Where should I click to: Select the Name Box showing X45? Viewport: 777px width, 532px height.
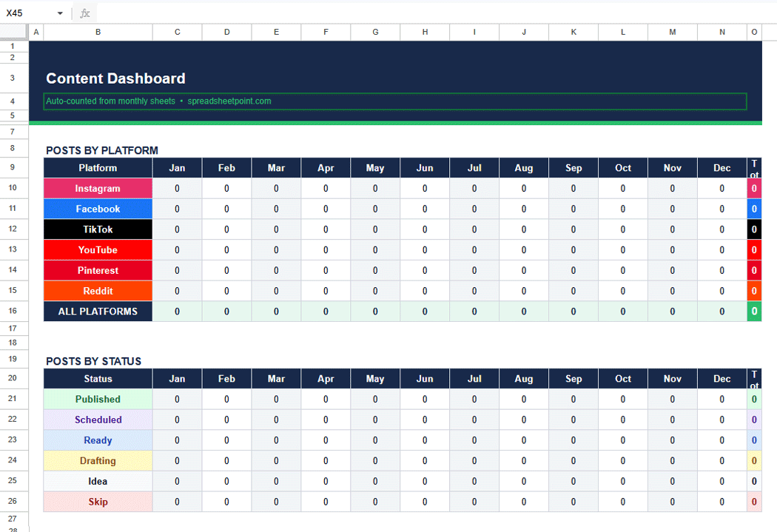[x=26, y=13]
